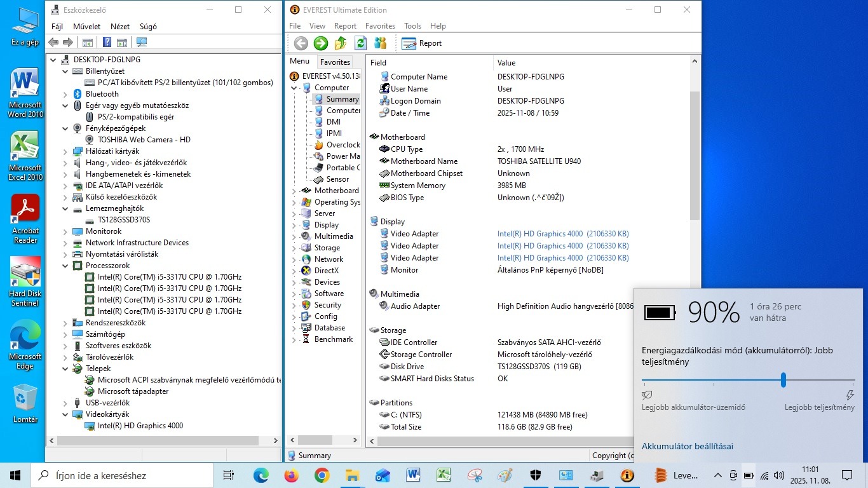Click Akkumulátor beállításai link

[x=688, y=446]
